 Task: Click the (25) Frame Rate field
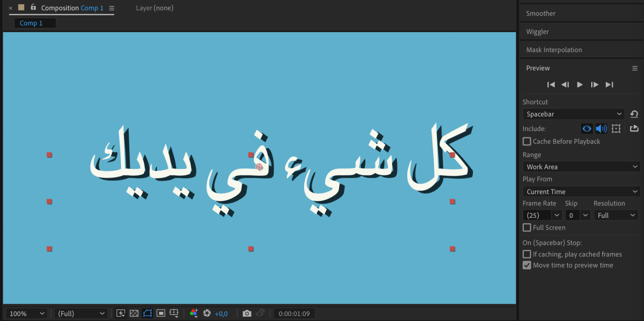pos(537,215)
